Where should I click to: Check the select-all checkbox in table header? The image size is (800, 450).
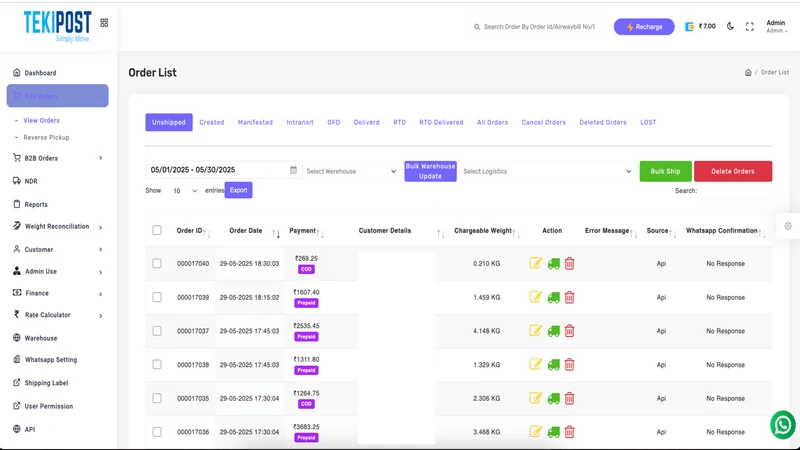(x=157, y=230)
